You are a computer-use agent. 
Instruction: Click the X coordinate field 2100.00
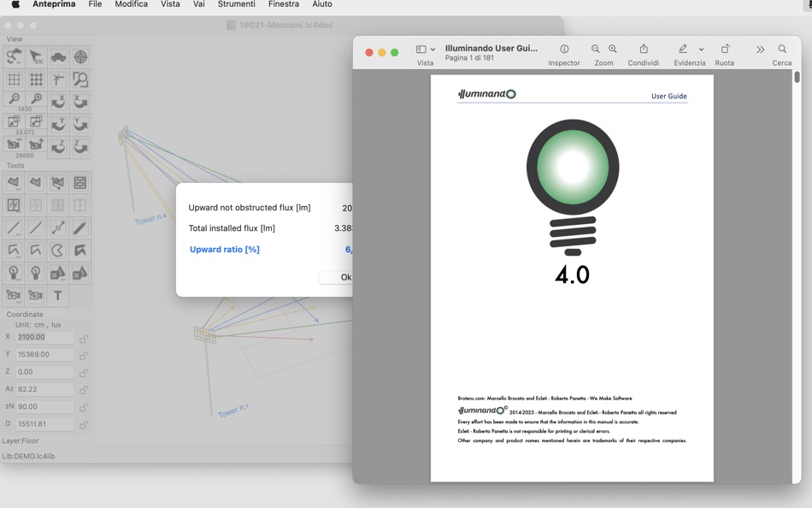(44, 337)
